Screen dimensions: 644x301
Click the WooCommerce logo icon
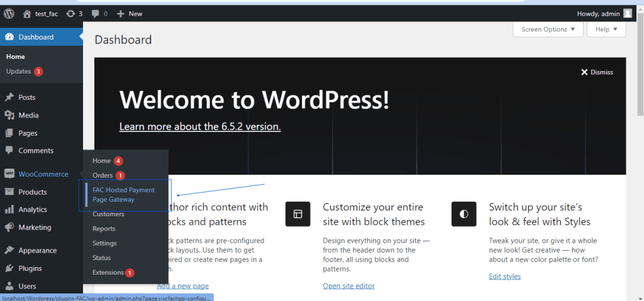pyautogui.click(x=9, y=174)
